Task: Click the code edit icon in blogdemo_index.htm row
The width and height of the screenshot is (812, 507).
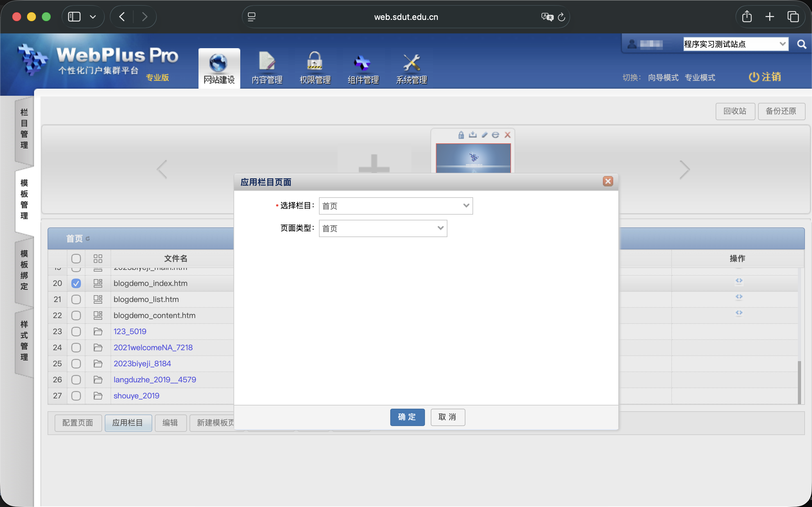Action: pos(740,282)
